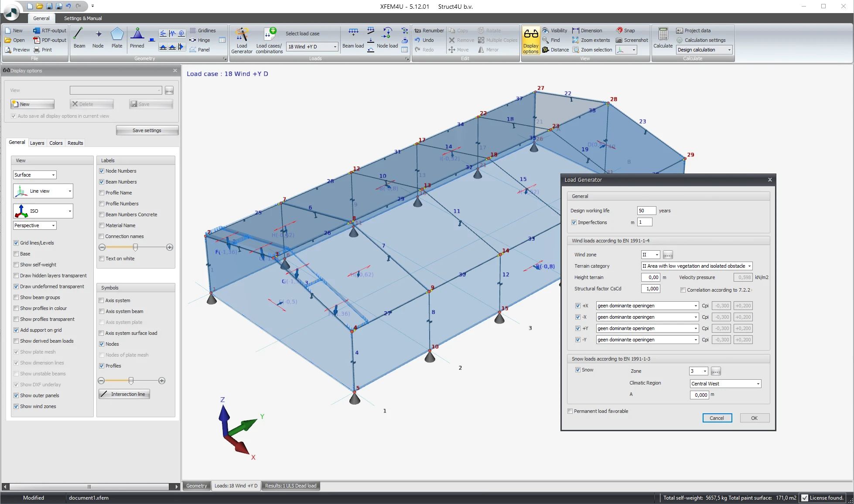Select the Node tool
854x504 pixels.
click(x=98, y=38)
